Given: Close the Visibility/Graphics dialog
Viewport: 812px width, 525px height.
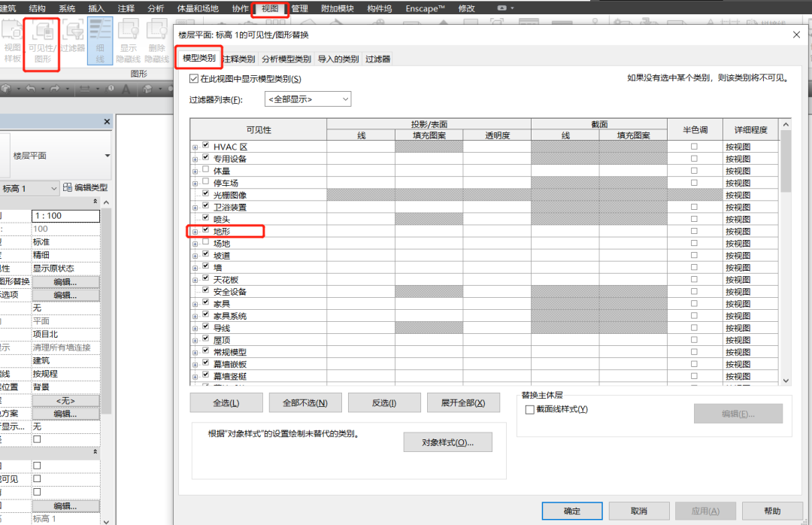Looking at the screenshot, I should pos(796,35).
